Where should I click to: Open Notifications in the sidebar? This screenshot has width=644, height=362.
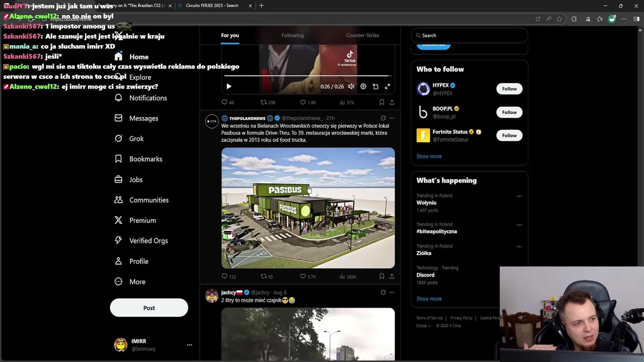coord(147,98)
